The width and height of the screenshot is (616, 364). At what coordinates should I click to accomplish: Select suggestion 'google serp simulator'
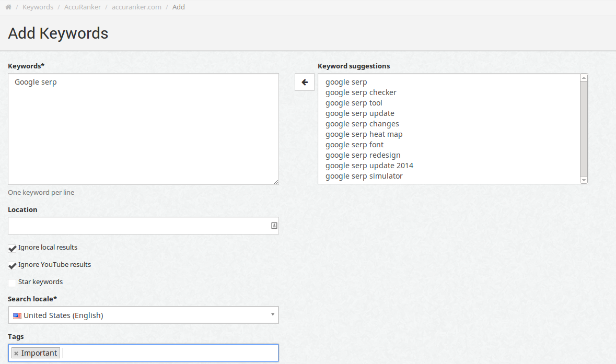pyautogui.click(x=364, y=177)
